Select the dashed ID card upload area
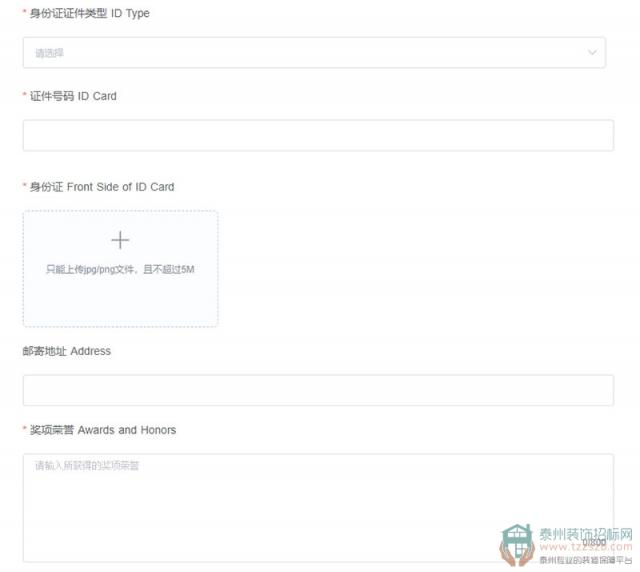640x572 pixels. click(120, 269)
